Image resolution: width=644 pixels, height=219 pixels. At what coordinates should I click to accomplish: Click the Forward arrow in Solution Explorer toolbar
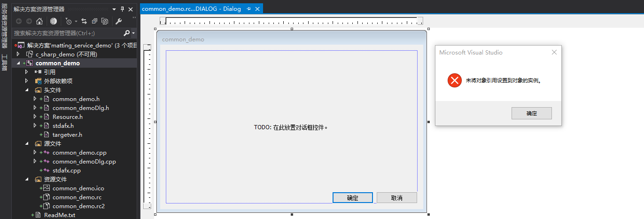click(29, 21)
